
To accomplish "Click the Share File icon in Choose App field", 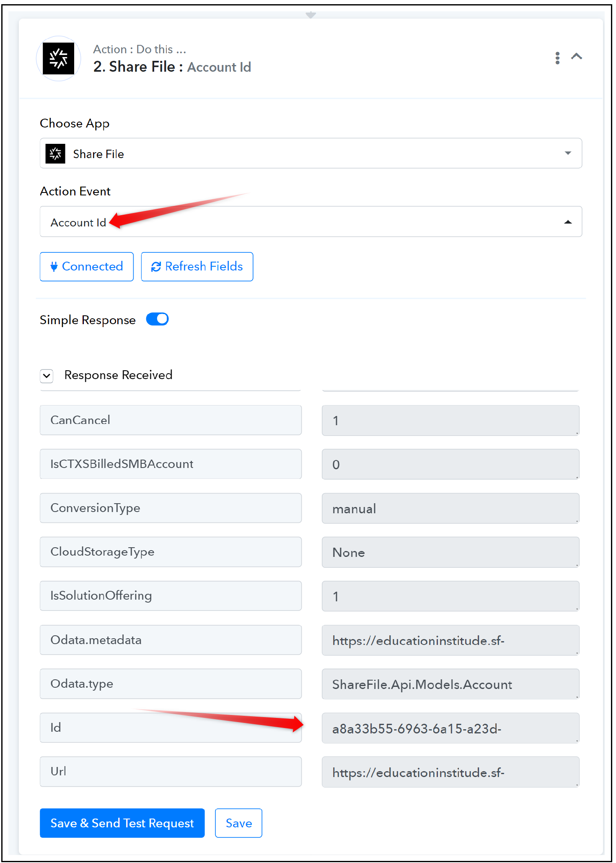I will (x=55, y=154).
